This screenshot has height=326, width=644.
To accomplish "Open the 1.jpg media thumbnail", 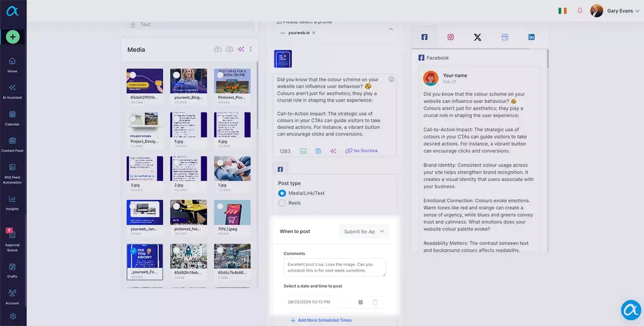I will click(x=232, y=169).
